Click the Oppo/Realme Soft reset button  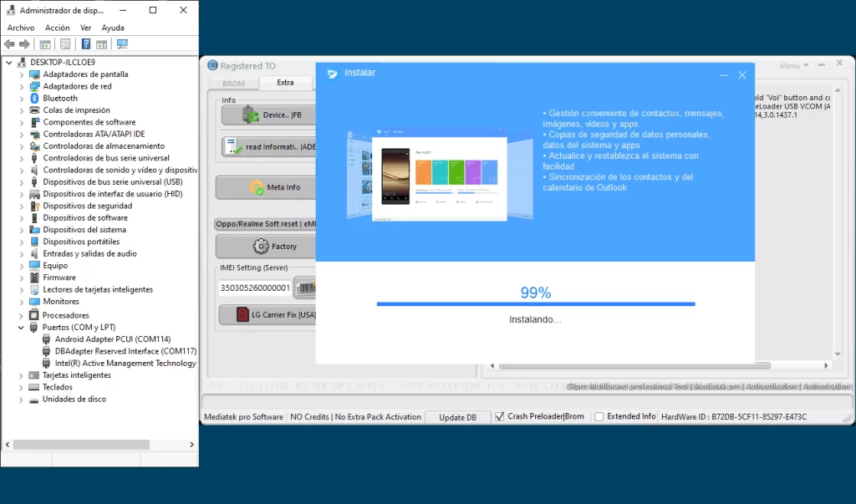point(265,224)
